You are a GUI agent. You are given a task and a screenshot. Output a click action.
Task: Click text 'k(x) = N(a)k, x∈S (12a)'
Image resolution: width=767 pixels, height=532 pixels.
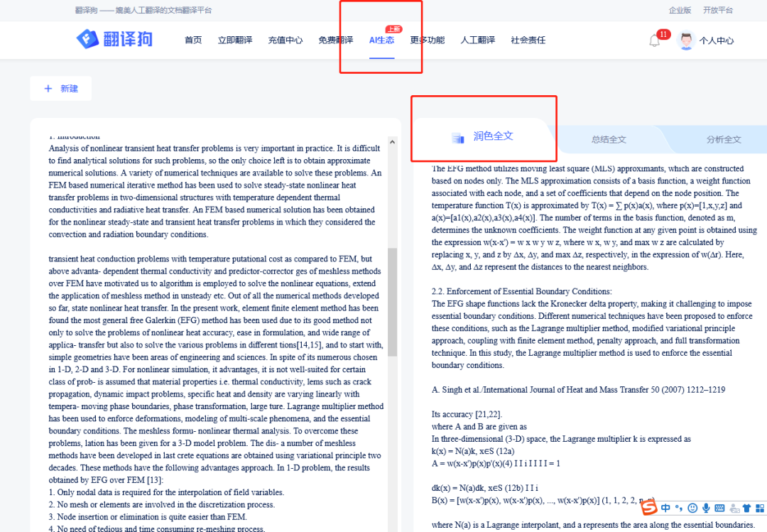point(473,451)
